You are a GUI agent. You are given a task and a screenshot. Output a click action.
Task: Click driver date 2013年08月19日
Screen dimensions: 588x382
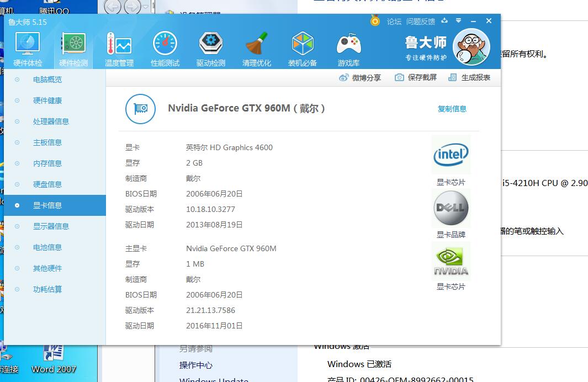pyautogui.click(x=214, y=225)
